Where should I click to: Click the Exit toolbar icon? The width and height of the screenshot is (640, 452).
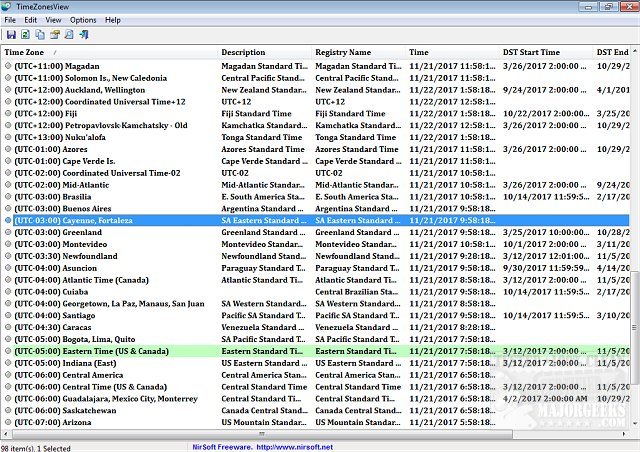[84, 35]
